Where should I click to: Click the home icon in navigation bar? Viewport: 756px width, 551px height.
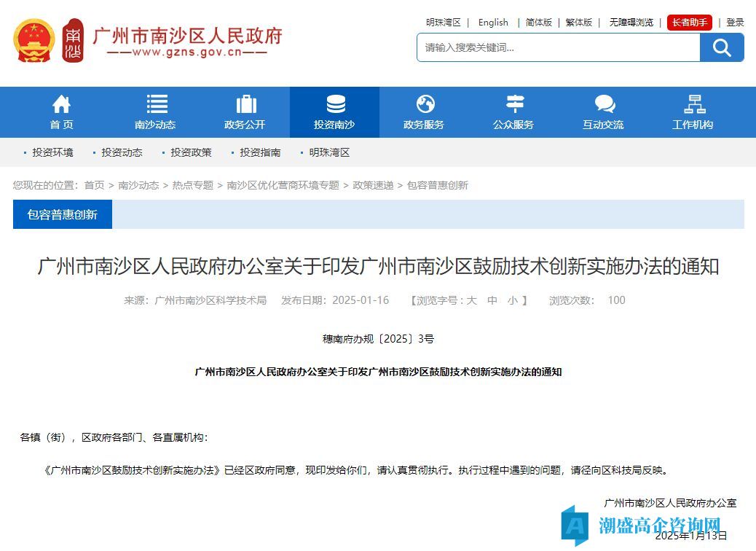click(62, 104)
